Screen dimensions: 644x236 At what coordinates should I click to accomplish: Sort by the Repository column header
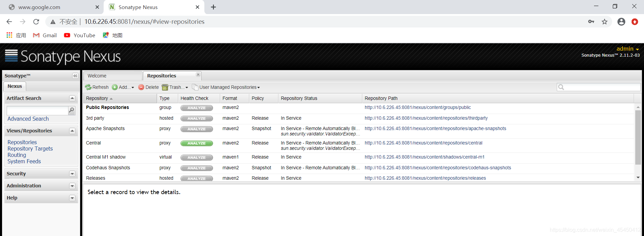coord(120,98)
